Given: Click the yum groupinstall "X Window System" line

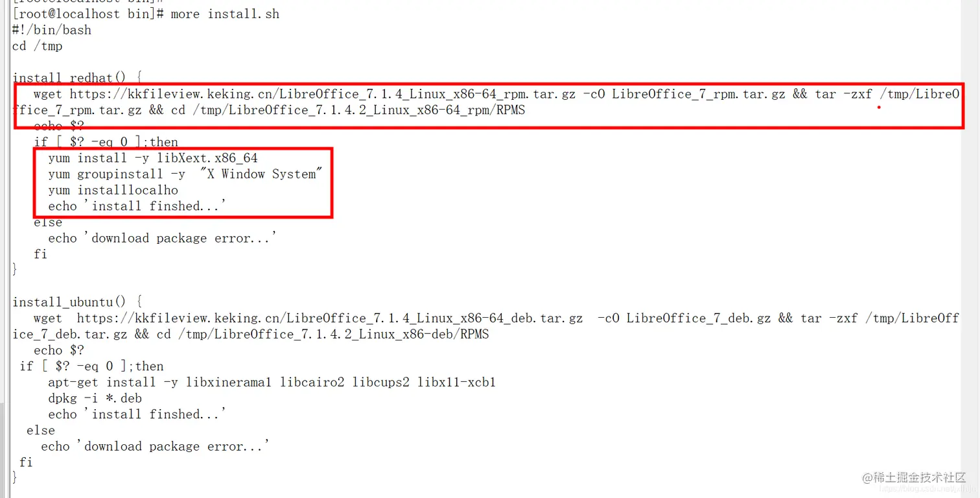Looking at the screenshot, I should pyautogui.click(x=185, y=174).
